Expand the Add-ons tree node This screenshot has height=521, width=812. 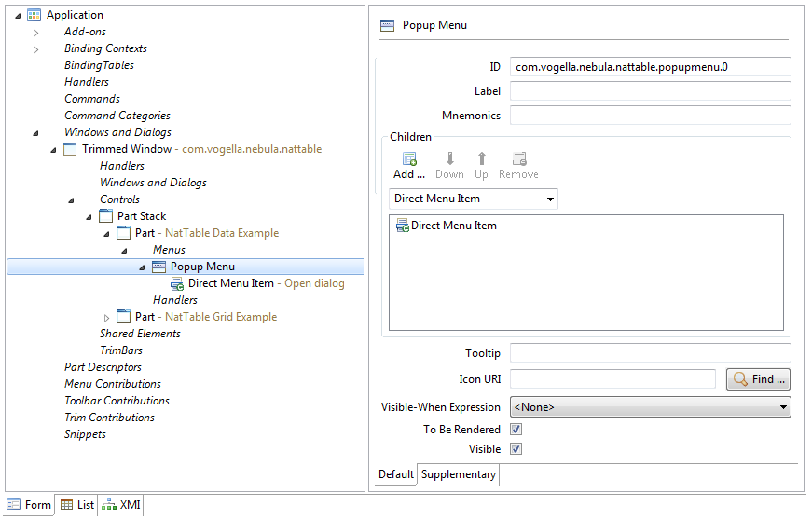(x=35, y=33)
